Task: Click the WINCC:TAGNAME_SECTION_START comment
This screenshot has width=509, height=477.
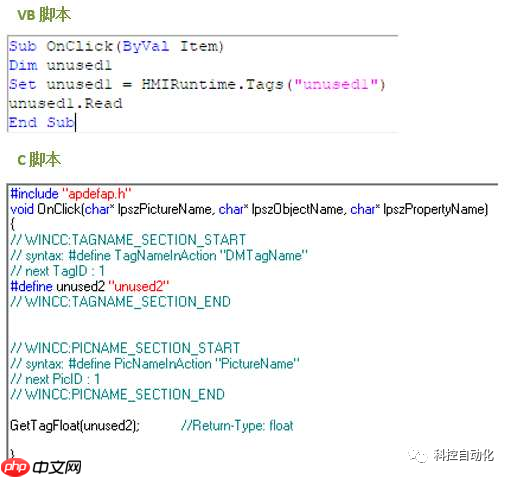Action: [x=128, y=240]
